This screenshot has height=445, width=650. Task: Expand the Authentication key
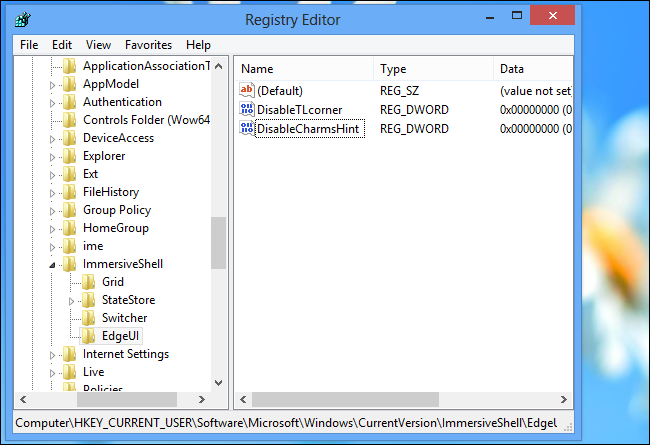(x=52, y=103)
